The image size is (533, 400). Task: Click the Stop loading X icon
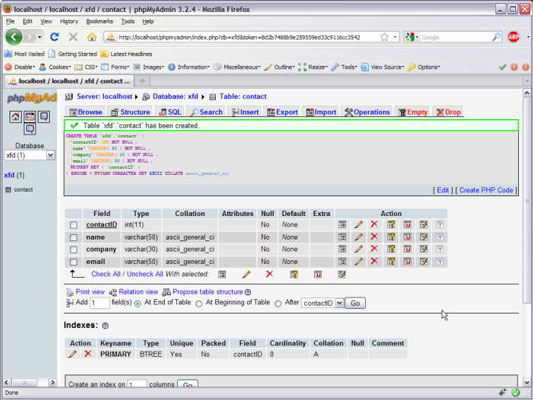coord(73,37)
